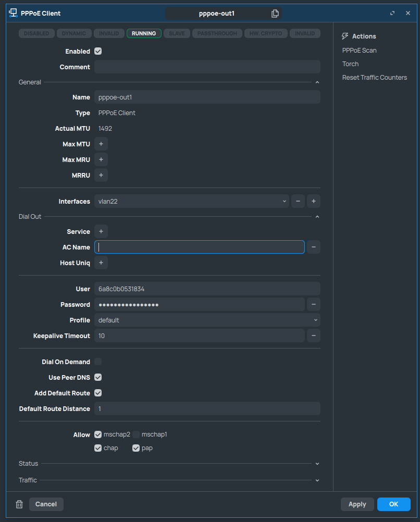Image resolution: width=420 pixels, height=522 pixels.
Task: Click the plus icon beside Max MTU
Action: pos(101,144)
